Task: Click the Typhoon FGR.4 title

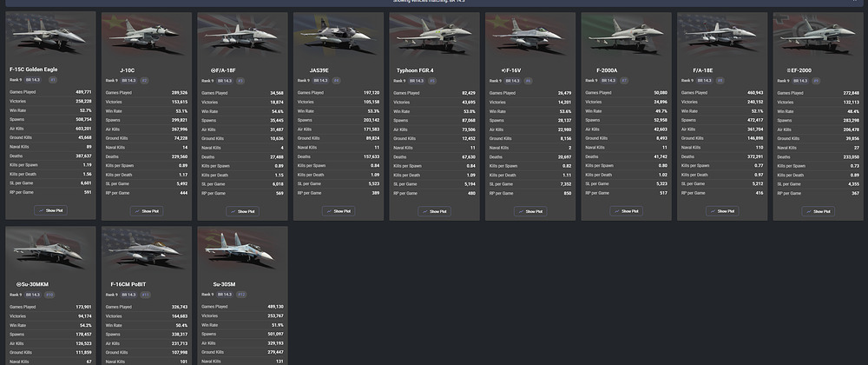Action: pyautogui.click(x=415, y=70)
